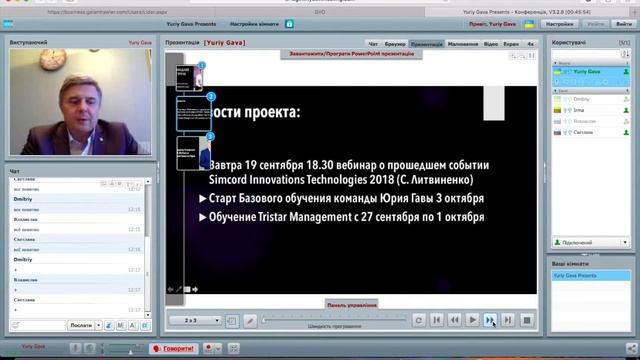
Task: Open Настройки кімнати in the top bar
Action: [254, 24]
